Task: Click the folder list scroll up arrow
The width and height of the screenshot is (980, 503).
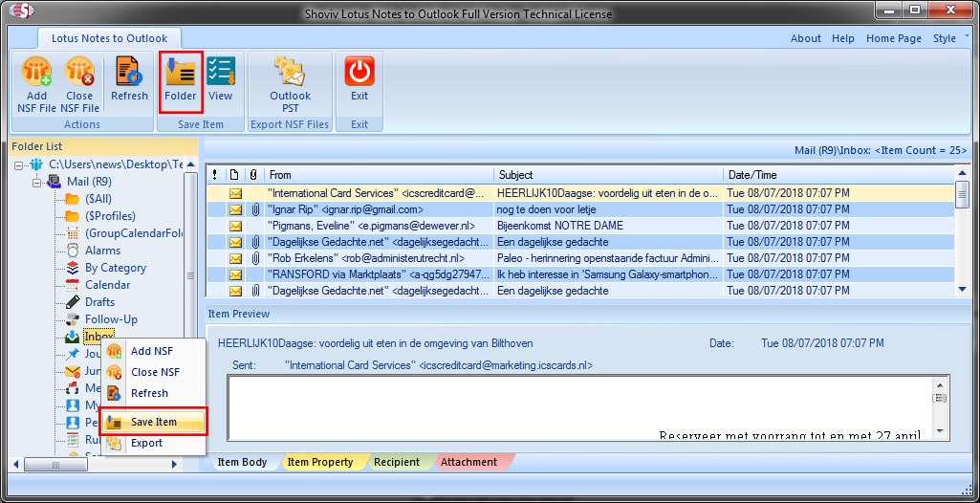Action: click(x=190, y=164)
